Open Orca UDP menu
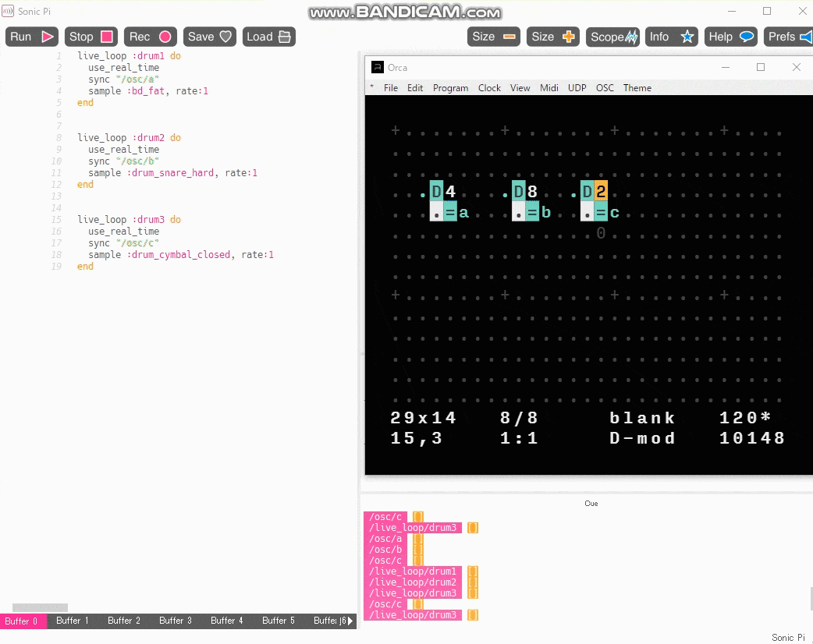 point(577,88)
